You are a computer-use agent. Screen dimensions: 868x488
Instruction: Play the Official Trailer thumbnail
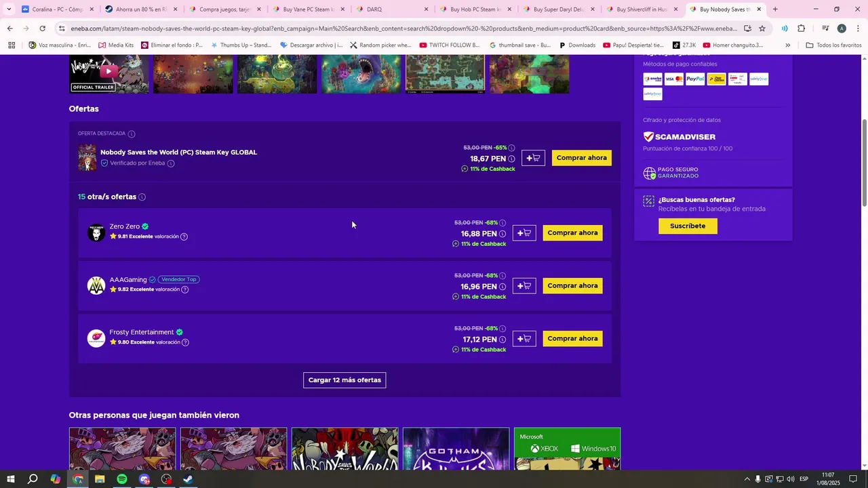108,73
